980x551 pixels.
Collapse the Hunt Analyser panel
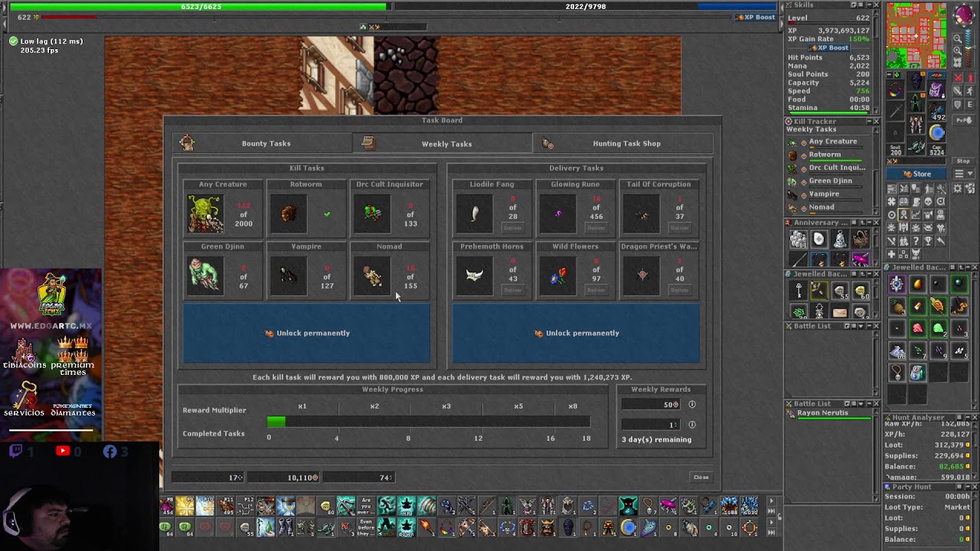966,417
